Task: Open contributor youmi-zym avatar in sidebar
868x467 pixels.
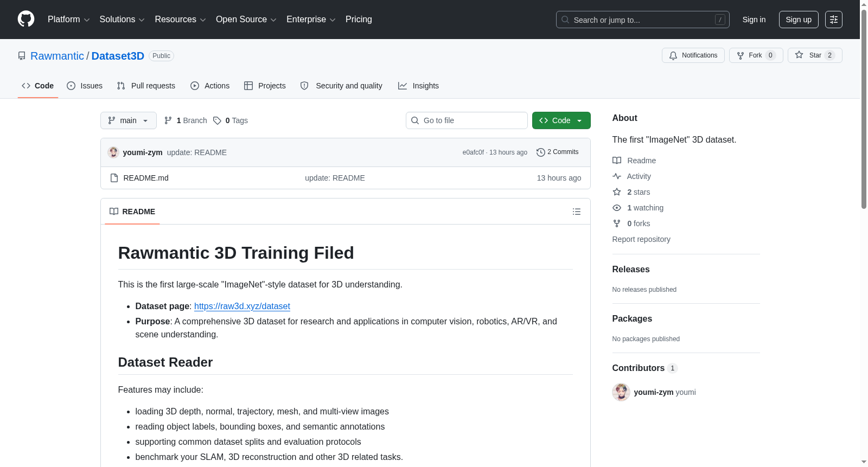Action: point(621,392)
